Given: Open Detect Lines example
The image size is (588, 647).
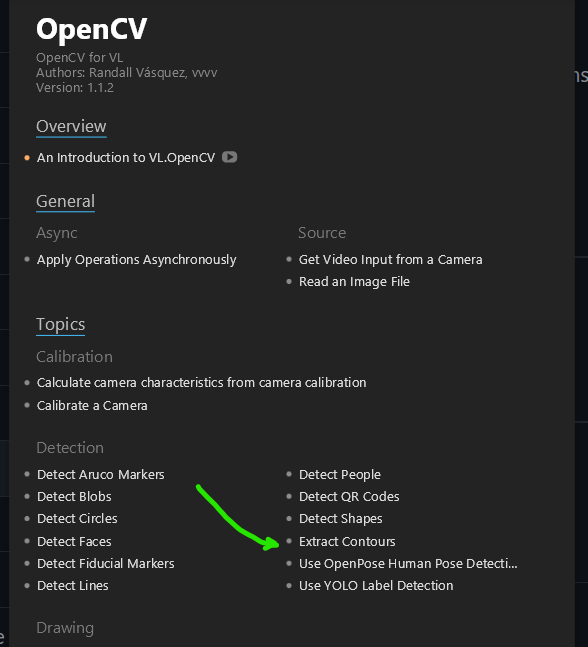Looking at the screenshot, I should 73,586.
